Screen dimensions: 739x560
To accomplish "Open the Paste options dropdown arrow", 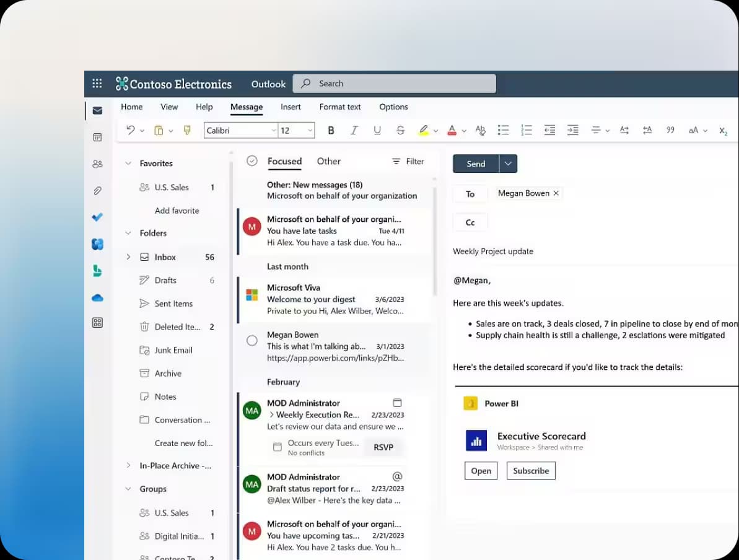I will pos(170,131).
